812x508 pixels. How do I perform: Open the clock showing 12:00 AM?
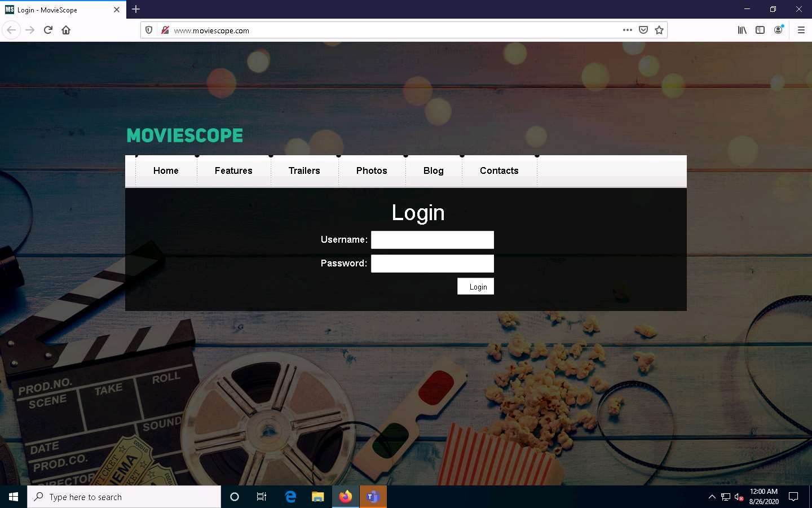point(764,497)
